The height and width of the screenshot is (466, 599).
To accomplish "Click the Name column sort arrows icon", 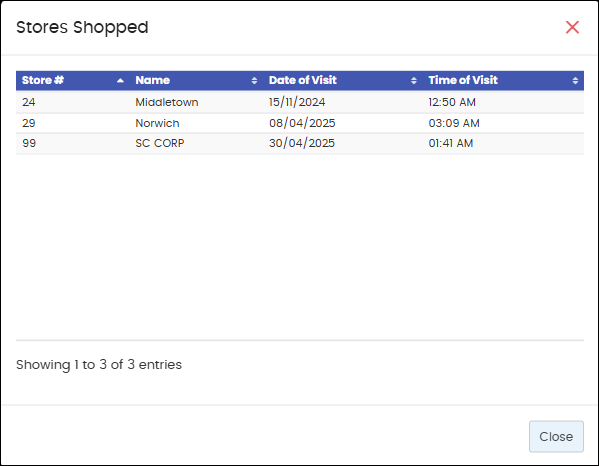I will click(254, 81).
